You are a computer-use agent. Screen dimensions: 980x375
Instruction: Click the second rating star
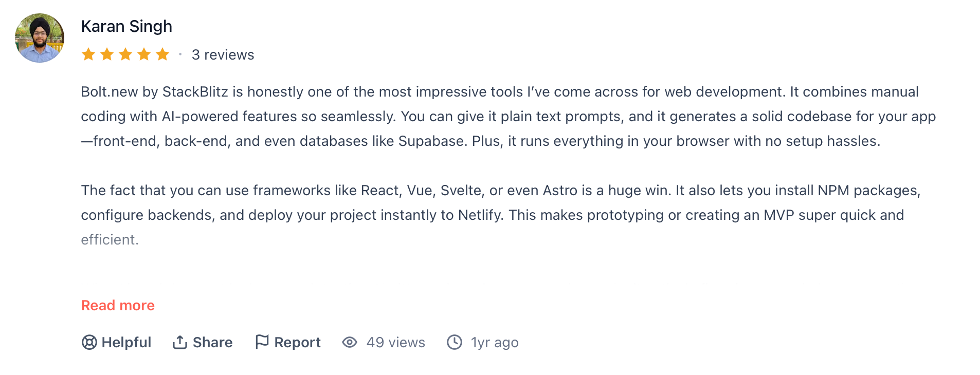tap(107, 54)
